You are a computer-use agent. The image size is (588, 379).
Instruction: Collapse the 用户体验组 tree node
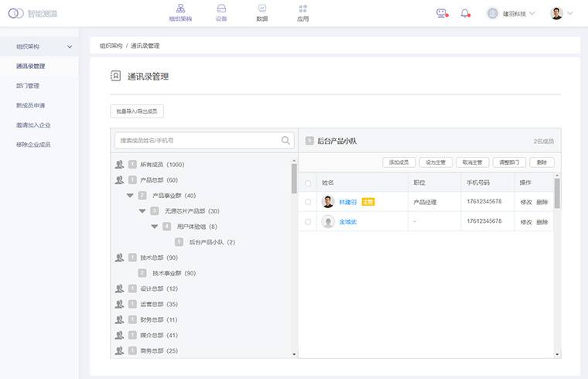pos(155,227)
